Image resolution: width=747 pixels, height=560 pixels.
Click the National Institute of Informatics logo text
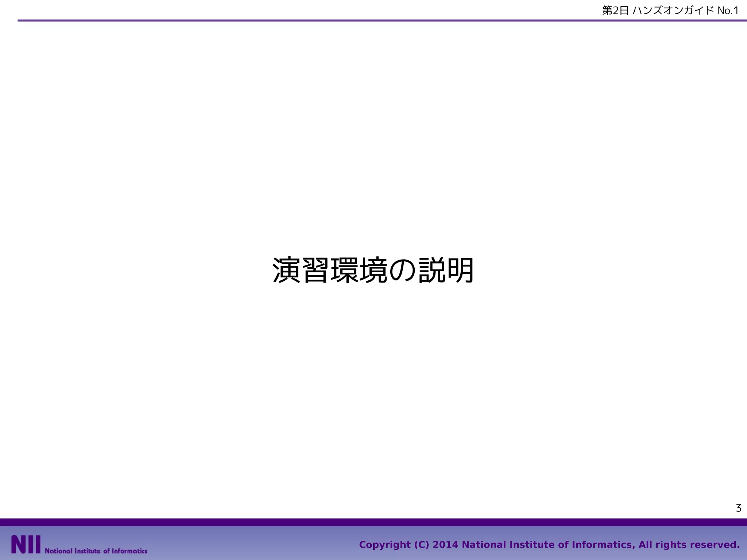96,551
